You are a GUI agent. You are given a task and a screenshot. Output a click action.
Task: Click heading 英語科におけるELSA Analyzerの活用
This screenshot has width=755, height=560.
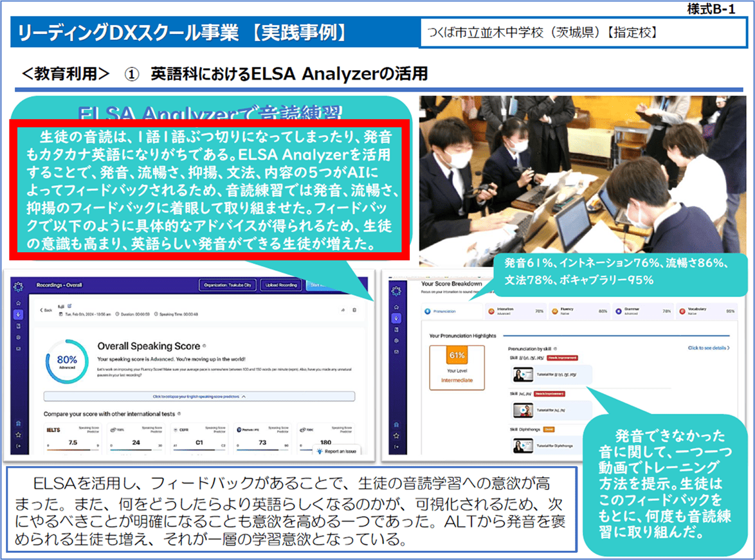(x=289, y=74)
